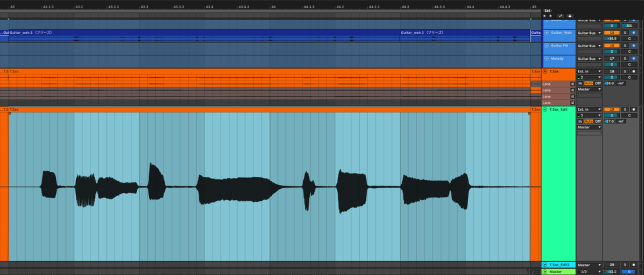Set T.Sax_Edit monitoring to Off
This screenshot has height=275, width=644.
[598, 120]
